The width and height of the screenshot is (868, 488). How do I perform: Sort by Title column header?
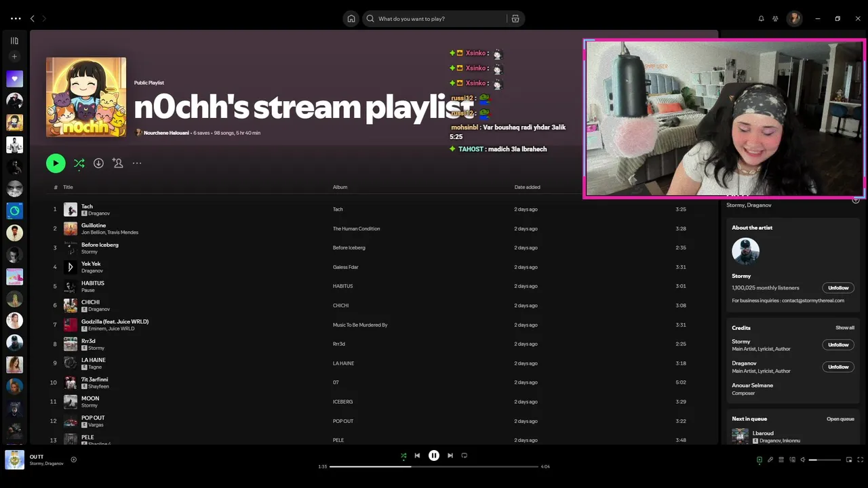[x=68, y=187]
